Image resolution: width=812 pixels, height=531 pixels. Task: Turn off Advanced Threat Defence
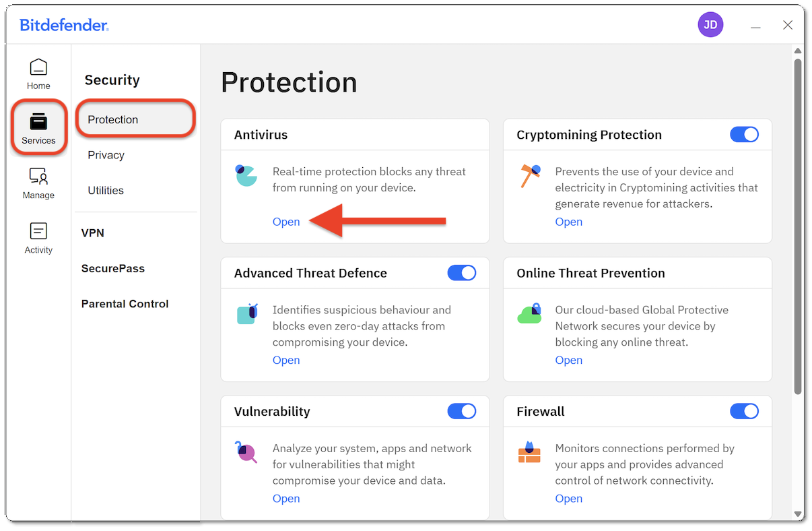click(x=461, y=272)
